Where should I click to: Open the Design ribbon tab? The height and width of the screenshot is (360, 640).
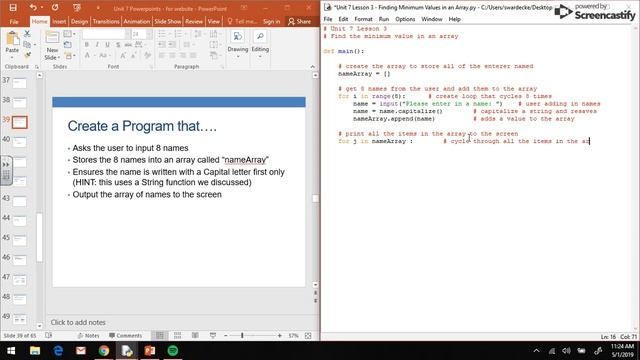pos(79,21)
